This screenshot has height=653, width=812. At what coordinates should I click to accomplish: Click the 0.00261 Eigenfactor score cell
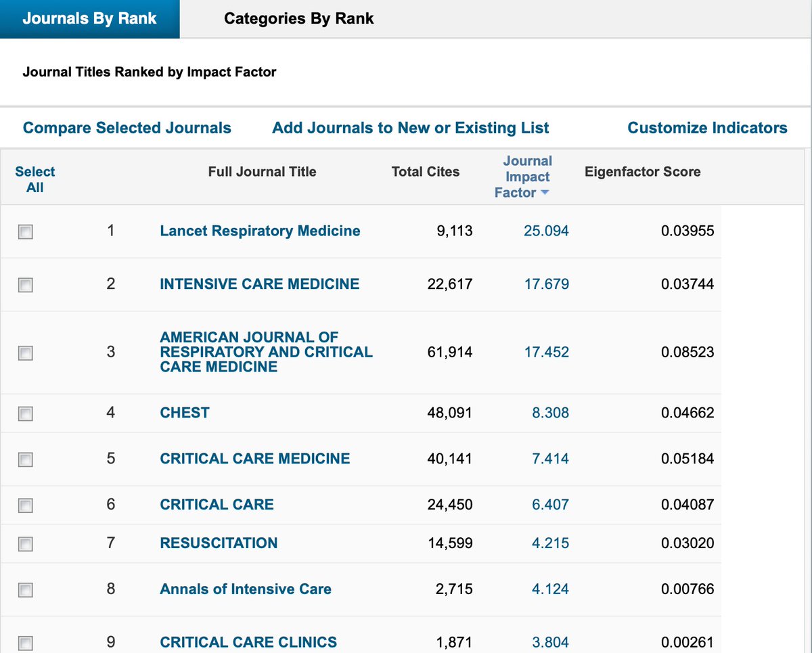click(x=687, y=641)
